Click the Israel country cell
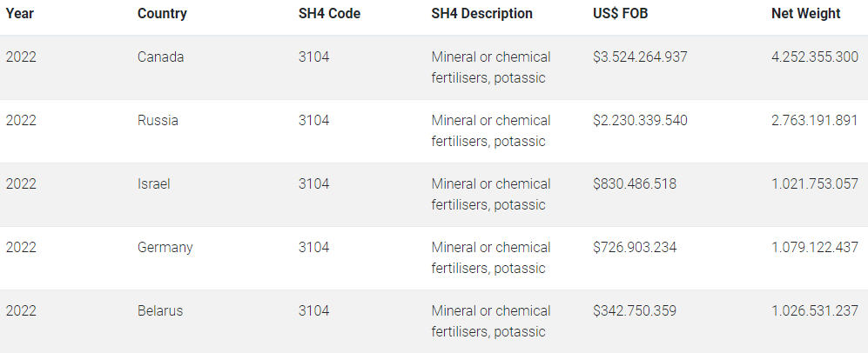 (154, 184)
